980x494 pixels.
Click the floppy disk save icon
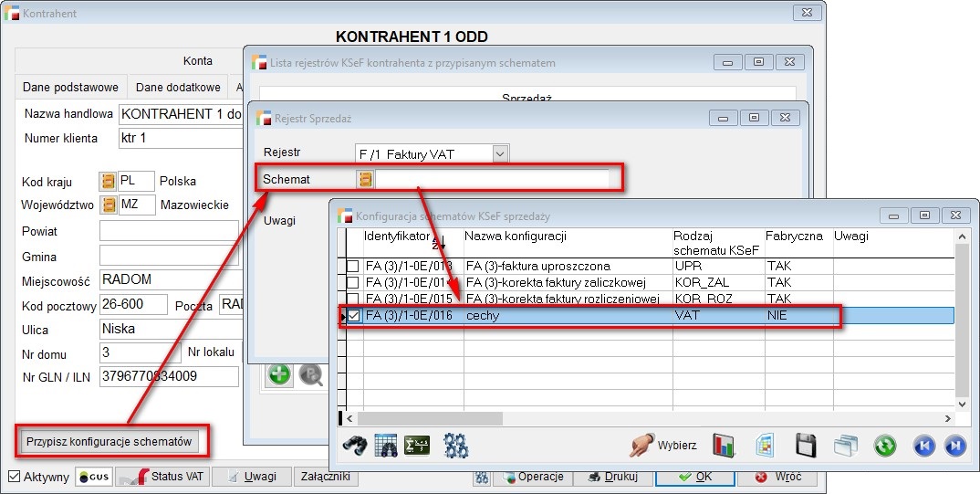tap(806, 446)
